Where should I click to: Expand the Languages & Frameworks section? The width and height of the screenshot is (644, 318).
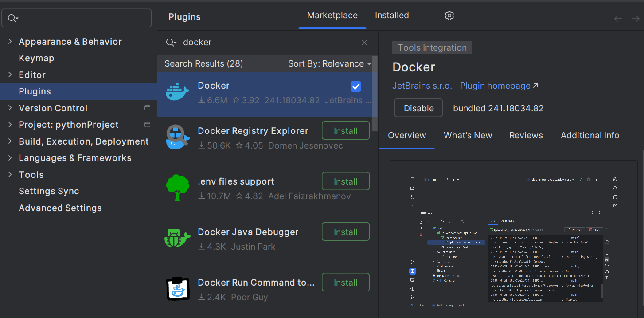[x=10, y=158]
